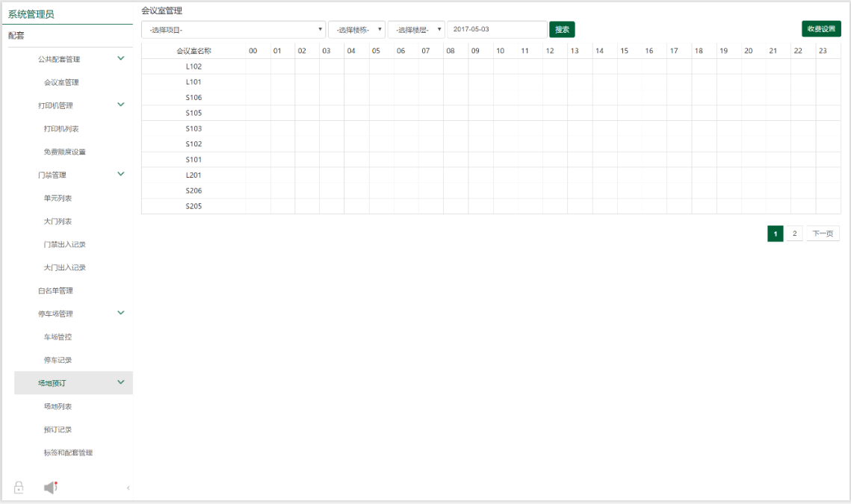Click the current page 1 button
The height and width of the screenshot is (504, 851).
pyautogui.click(x=775, y=233)
